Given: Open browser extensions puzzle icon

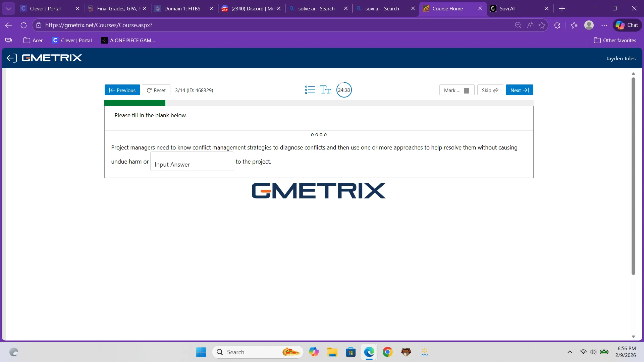Looking at the screenshot, I should coord(557,25).
